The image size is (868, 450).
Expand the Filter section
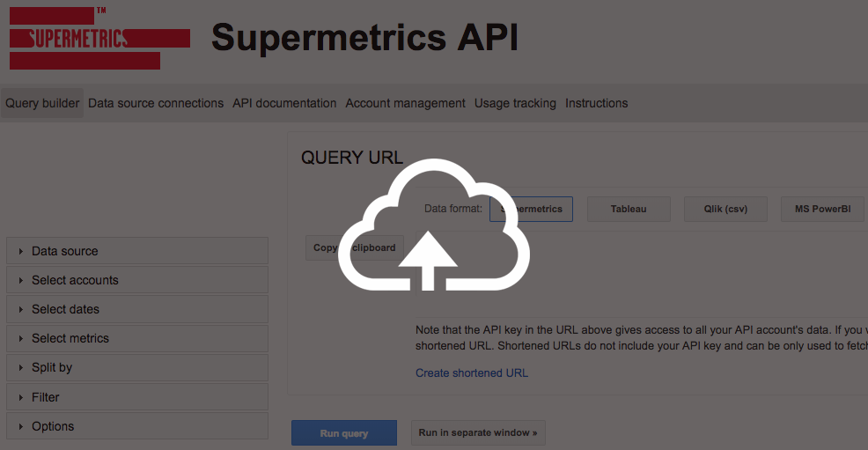click(x=137, y=397)
